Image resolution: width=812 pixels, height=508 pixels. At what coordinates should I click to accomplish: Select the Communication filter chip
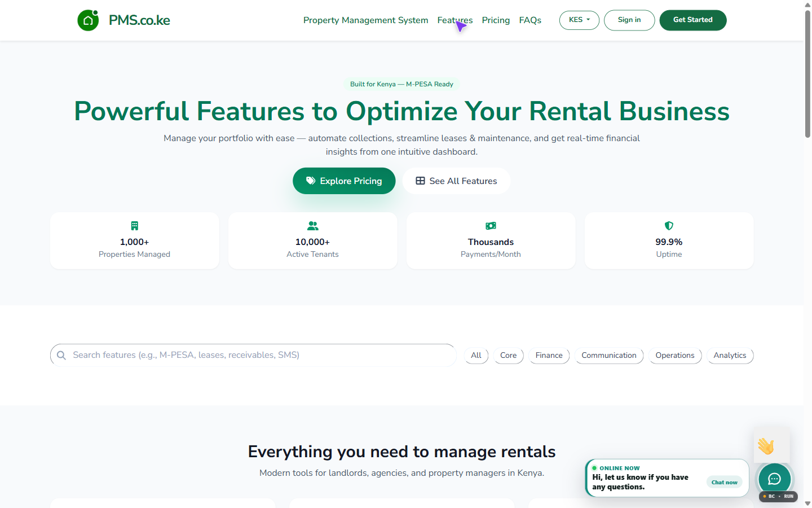click(609, 356)
